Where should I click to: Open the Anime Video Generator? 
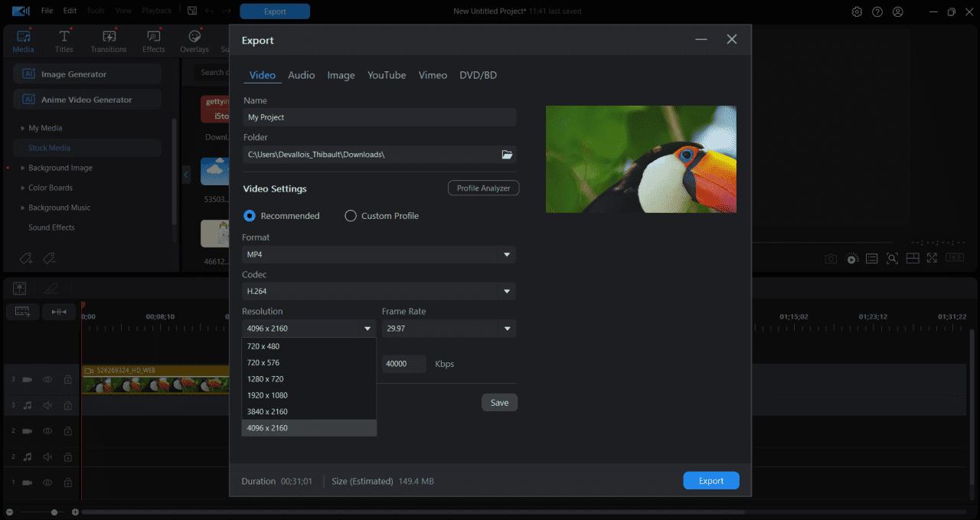(87, 100)
